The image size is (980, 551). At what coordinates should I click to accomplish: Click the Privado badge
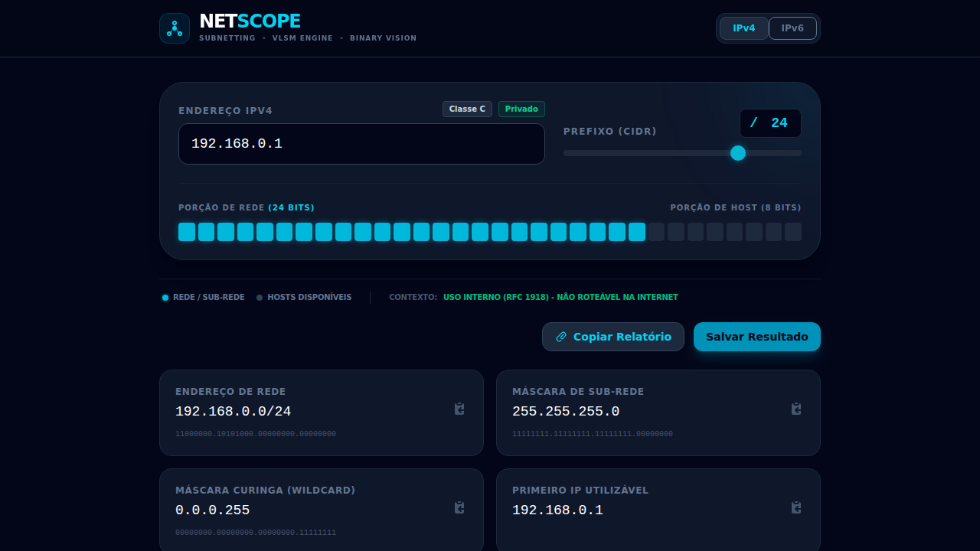pyautogui.click(x=521, y=109)
